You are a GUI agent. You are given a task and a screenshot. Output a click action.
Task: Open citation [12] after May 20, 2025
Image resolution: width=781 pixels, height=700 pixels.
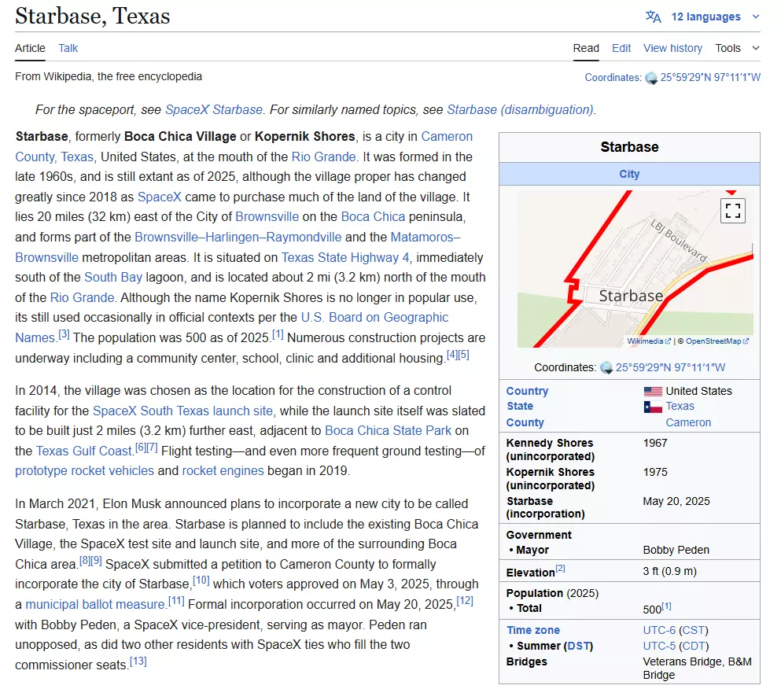pyautogui.click(x=465, y=601)
